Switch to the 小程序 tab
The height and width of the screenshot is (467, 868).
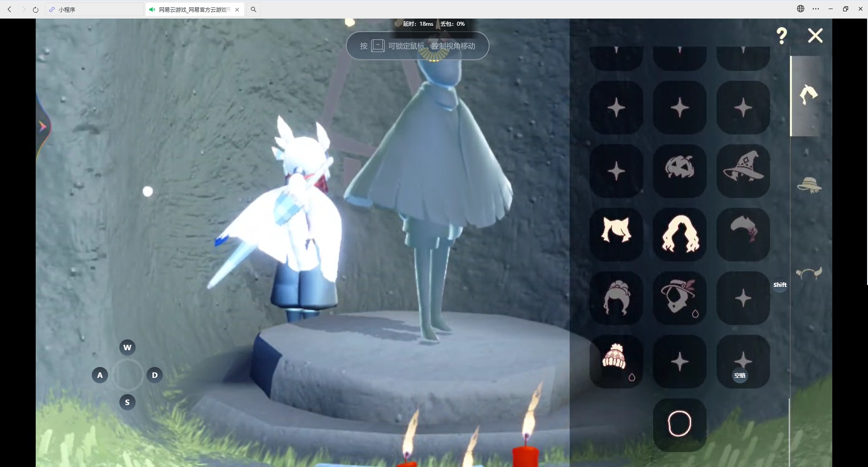(x=94, y=9)
